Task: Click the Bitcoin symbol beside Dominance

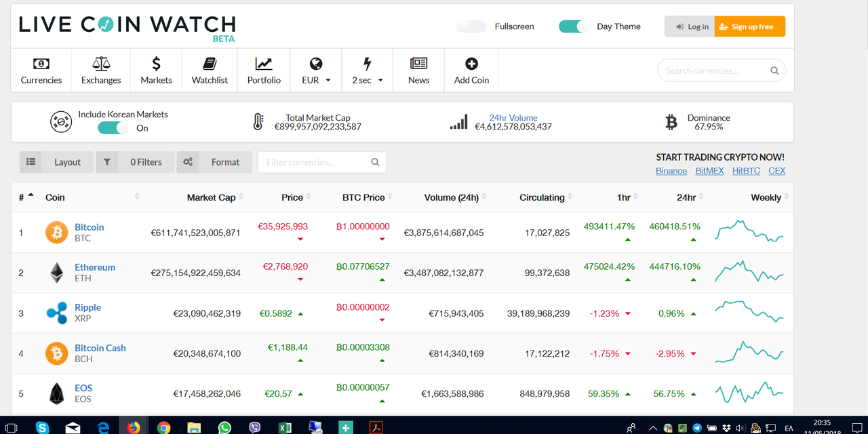Action: [671, 122]
